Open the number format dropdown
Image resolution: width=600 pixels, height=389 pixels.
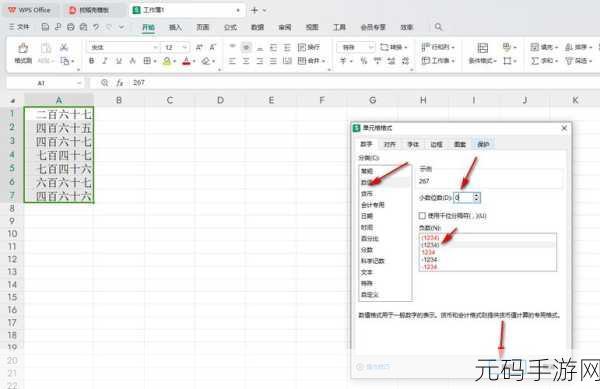point(371,47)
